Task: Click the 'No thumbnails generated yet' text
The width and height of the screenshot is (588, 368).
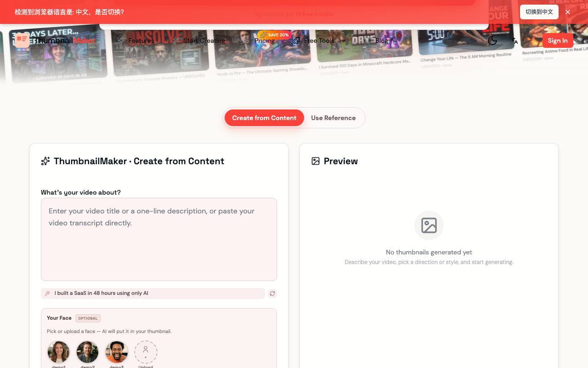Action: [429, 252]
